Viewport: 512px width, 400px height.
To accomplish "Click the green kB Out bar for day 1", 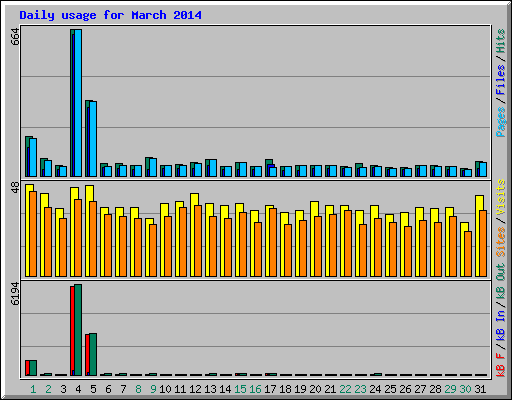I will click(33, 368).
